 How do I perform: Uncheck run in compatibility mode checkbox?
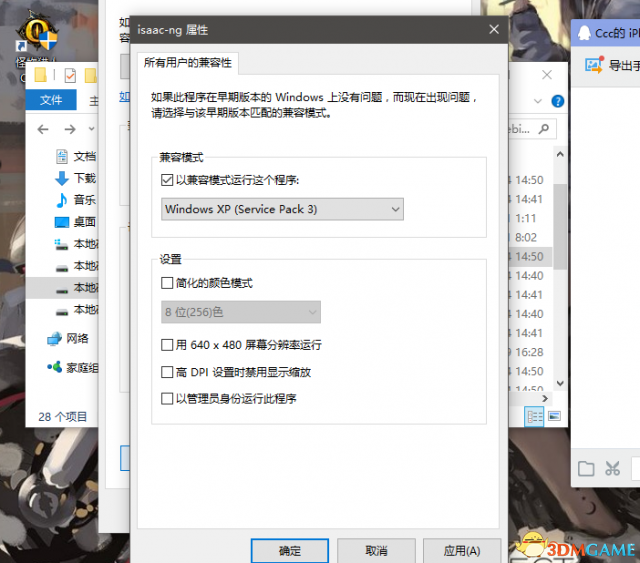(x=167, y=180)
